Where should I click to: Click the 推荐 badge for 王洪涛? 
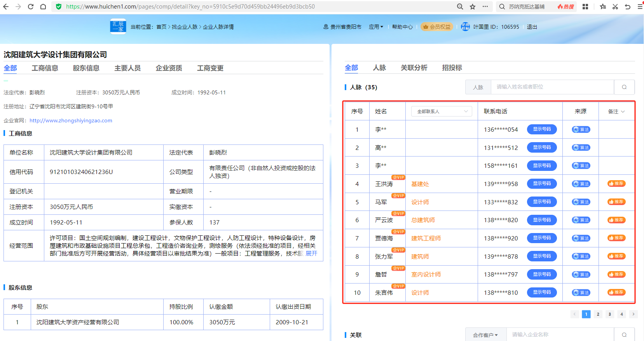(616, 184)
